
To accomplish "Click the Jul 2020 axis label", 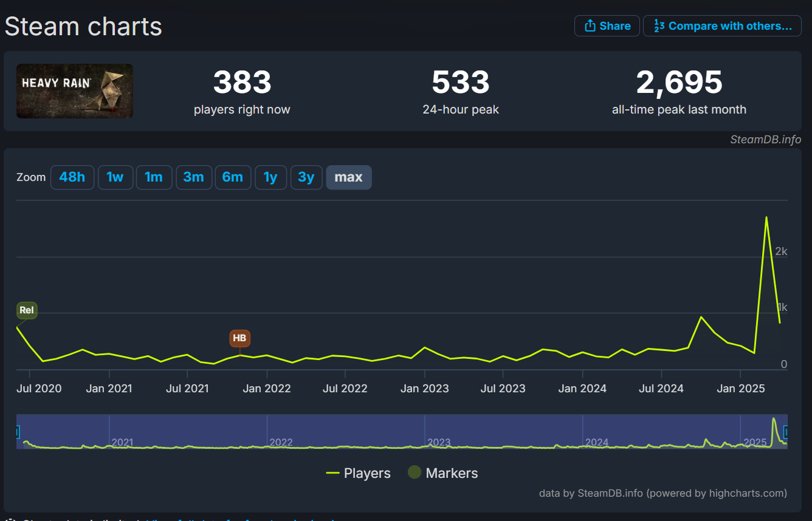I will pyautogui.click(x=39, y=389).
